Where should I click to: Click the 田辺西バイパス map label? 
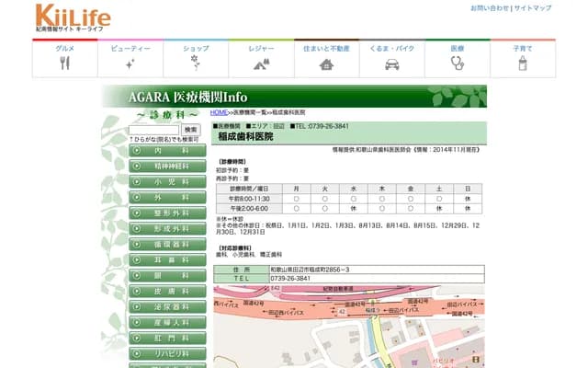click(x=286, y=313)
